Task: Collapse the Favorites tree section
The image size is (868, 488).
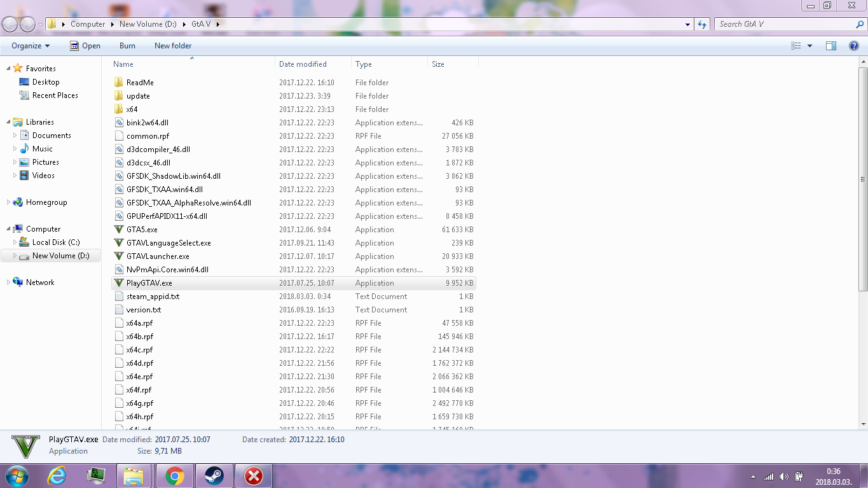Action: (x=8, y=69)
